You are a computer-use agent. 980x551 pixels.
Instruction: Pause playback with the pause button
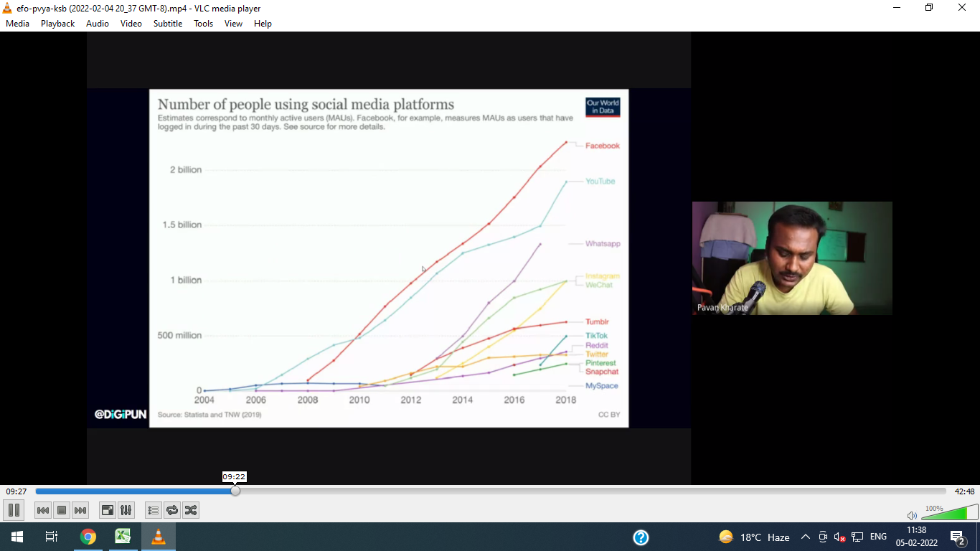[x=14, y=510]
